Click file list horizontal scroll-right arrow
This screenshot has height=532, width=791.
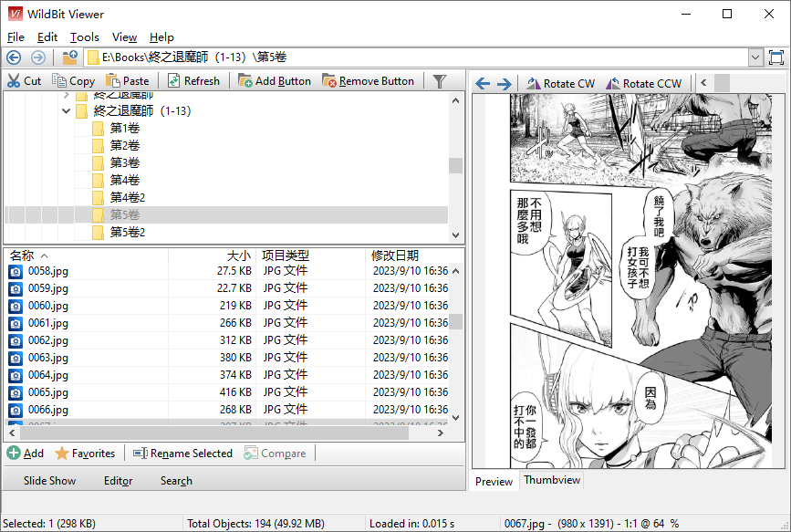[441, 433]
